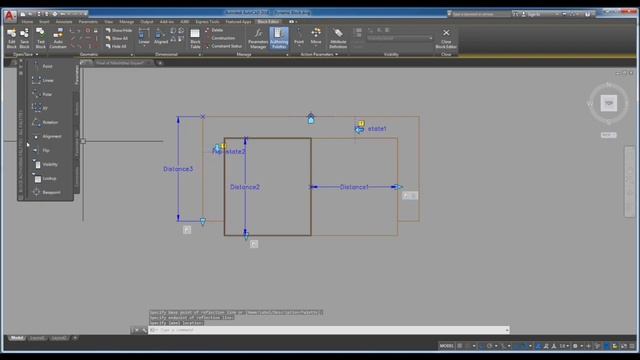Viewport: 640px width, 360px height.
Task: Open the Point parameter dropdown arrow
Action: coord(299,46)
